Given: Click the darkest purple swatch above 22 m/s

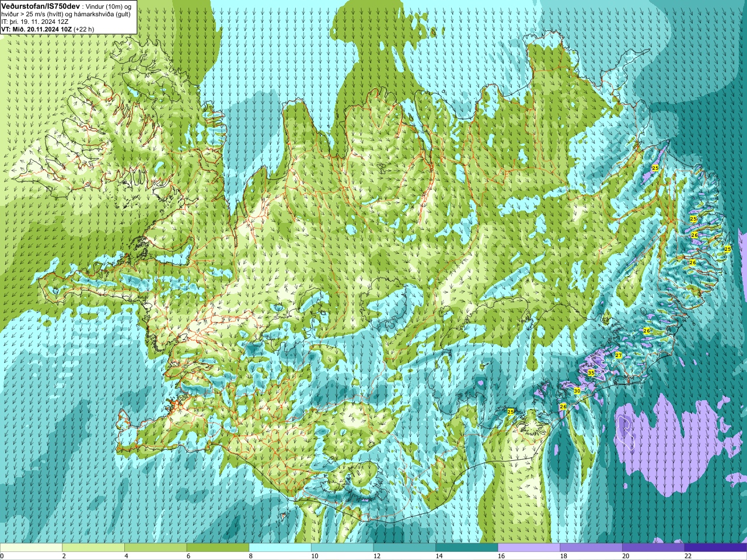Looking at the screenshot, I should click(x=715, y=547).
